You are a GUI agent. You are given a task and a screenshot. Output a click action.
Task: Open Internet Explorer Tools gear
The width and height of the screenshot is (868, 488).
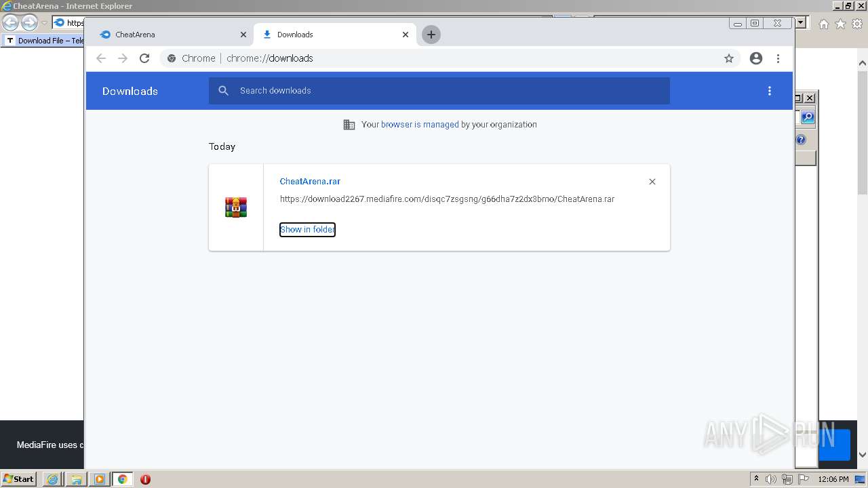[857, 24]
